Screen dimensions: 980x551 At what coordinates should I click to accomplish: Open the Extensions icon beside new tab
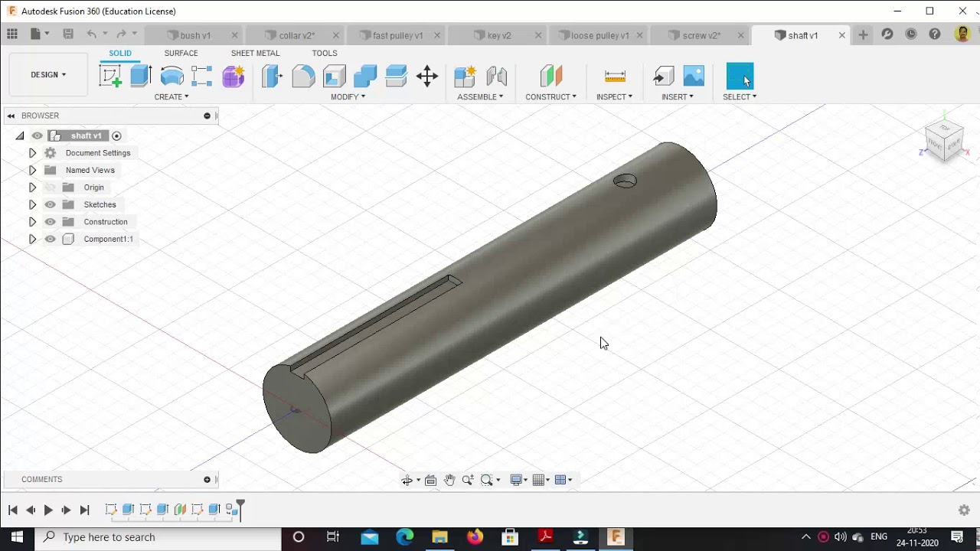[887, 34]
